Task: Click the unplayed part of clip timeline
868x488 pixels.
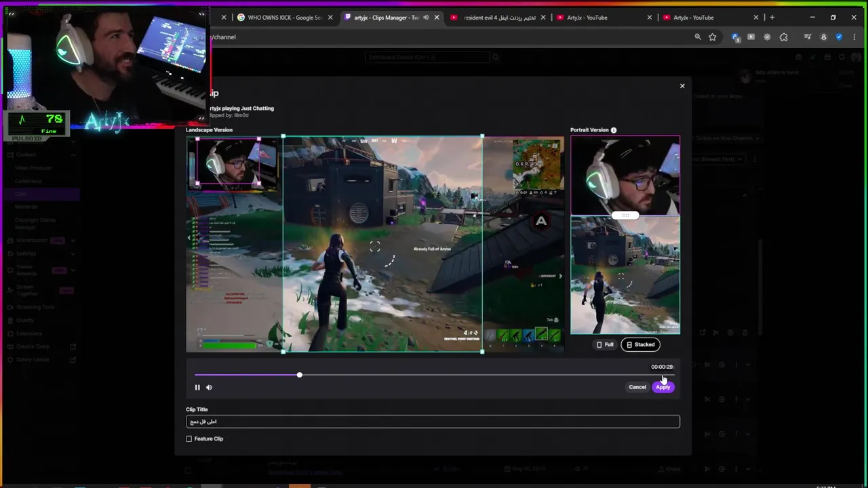Action: coord(487,375)
